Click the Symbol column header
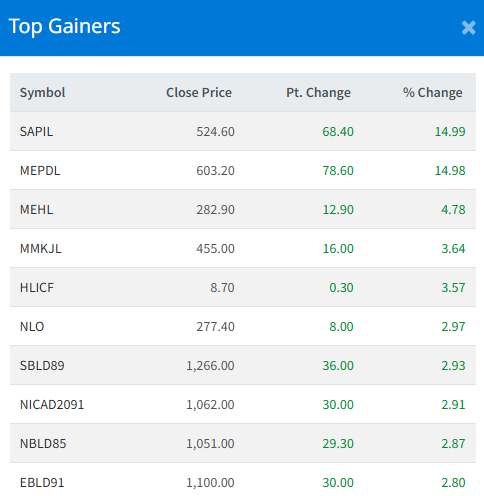 coord(42,93)
